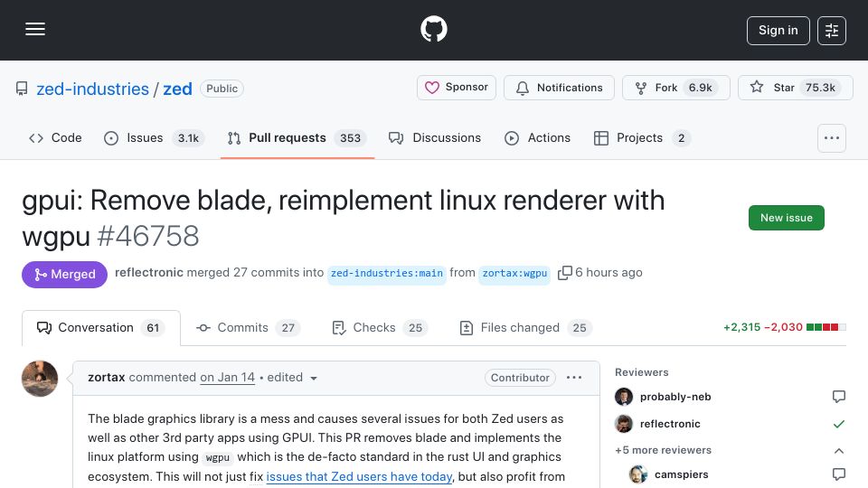Click reflectronic's approved checkmark icon
Image resolution: width=868 pixels, height=488 pixels.
pos(839,424)
